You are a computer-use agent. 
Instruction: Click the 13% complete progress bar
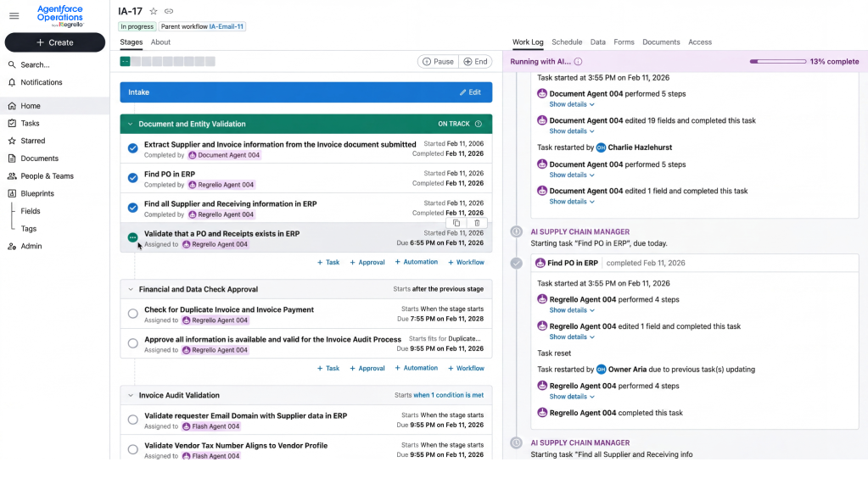coord(778,61)
